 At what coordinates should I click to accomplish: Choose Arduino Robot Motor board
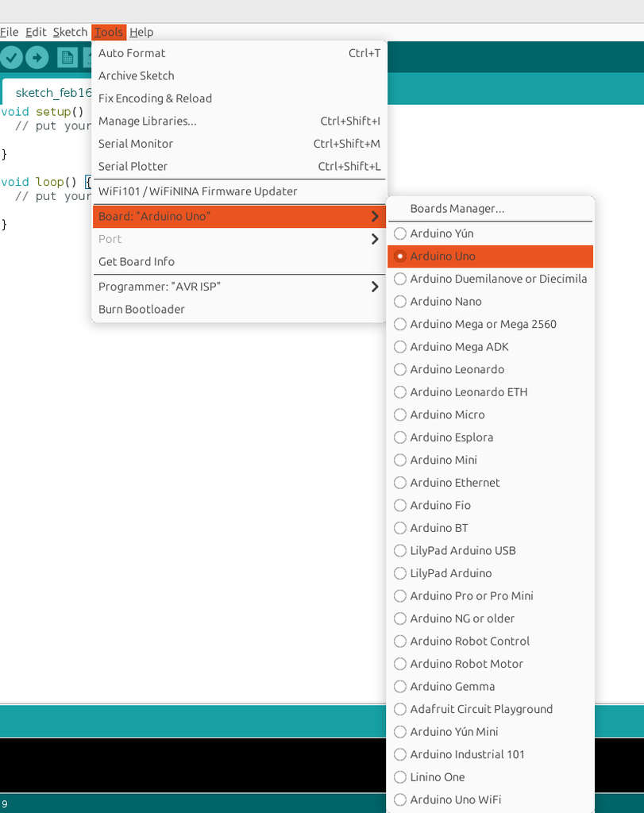[x=490, y=664]
